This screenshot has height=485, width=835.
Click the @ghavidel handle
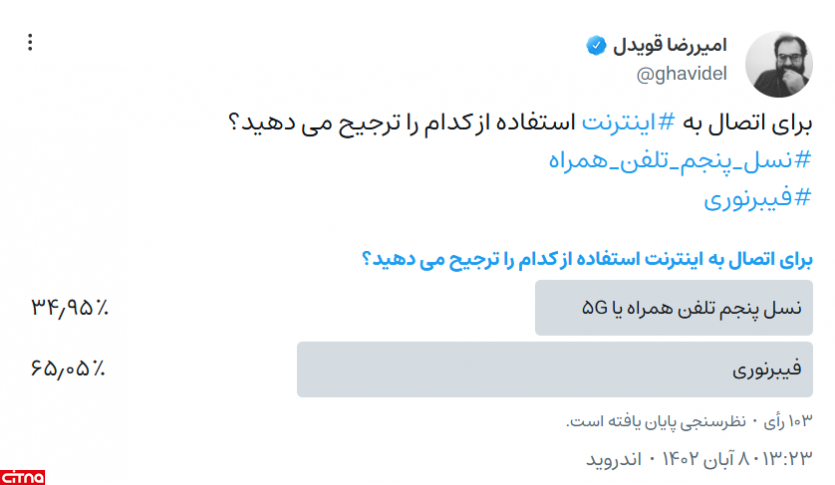(x=682, y=75)
